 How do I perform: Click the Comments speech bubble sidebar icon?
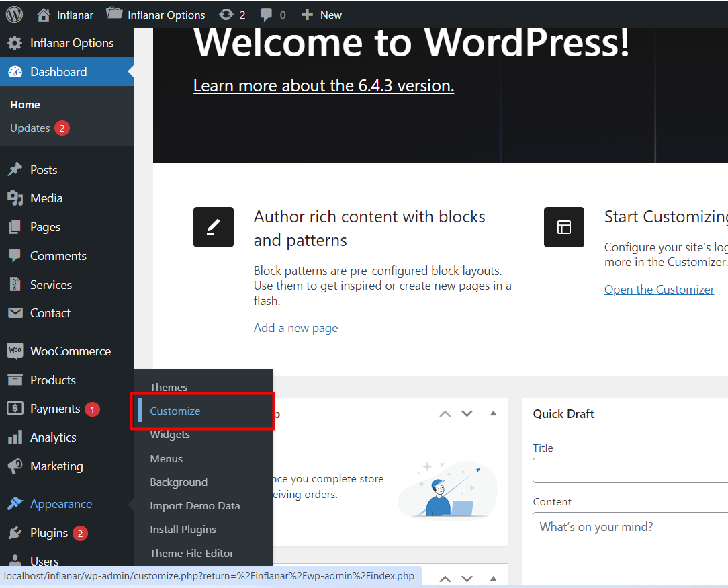(15, 255)
